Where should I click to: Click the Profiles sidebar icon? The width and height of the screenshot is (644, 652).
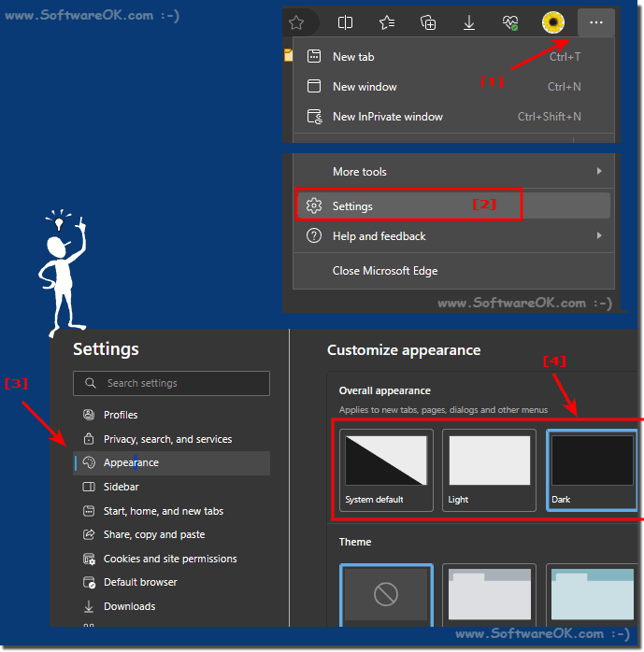(89, 415)
